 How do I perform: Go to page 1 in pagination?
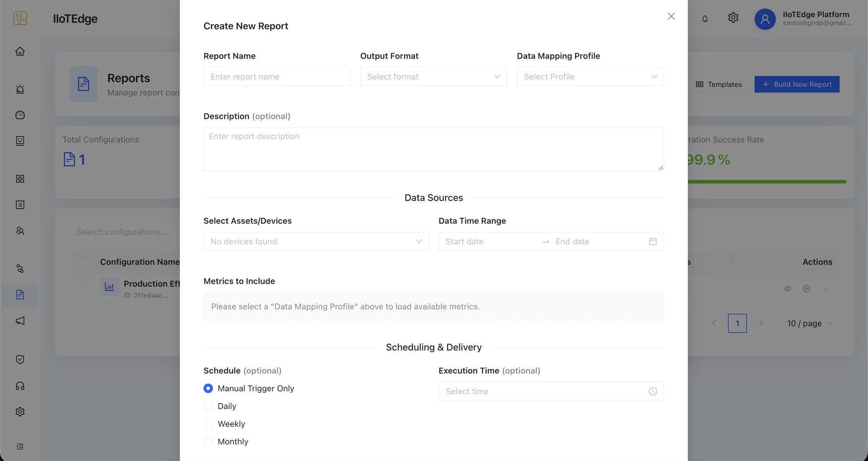click(x=737, y=324)
